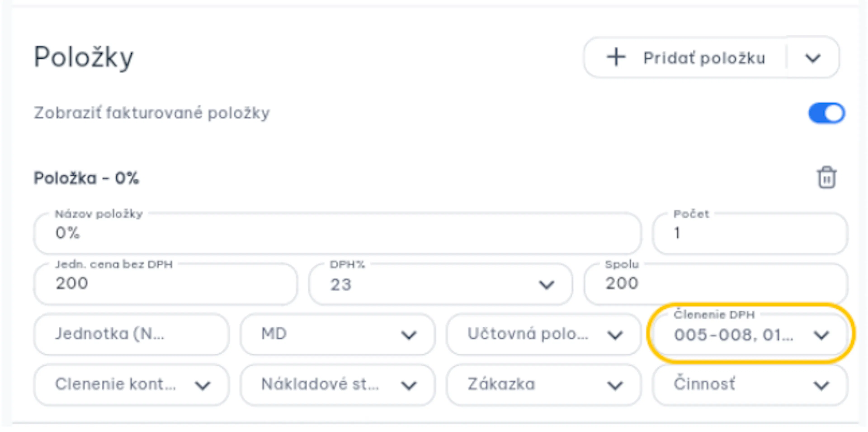Click the Položka - 0% heading
This screenshot has height=432, width=868.
(x=86, y=178)
